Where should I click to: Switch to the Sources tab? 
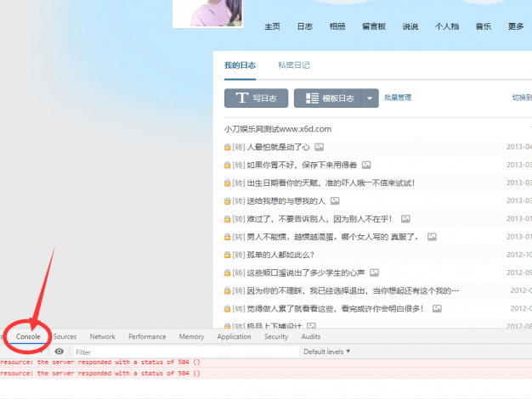[65, 337]
